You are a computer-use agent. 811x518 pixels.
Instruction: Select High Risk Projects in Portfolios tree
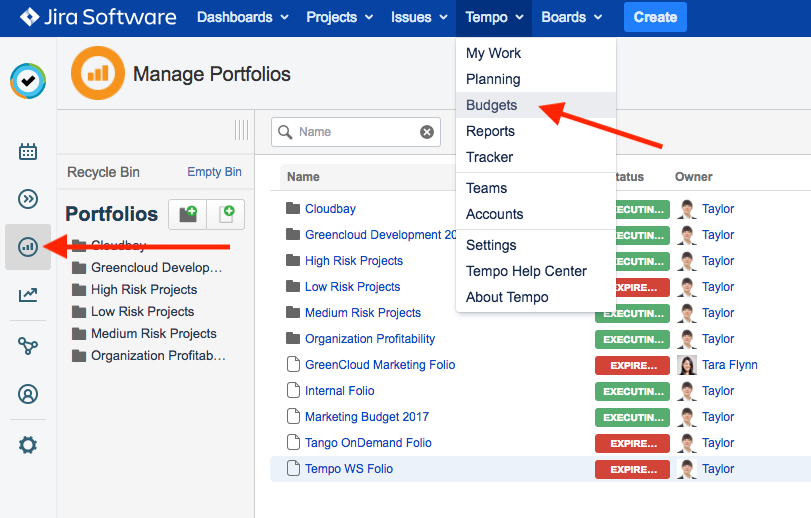tap(144, 290)
